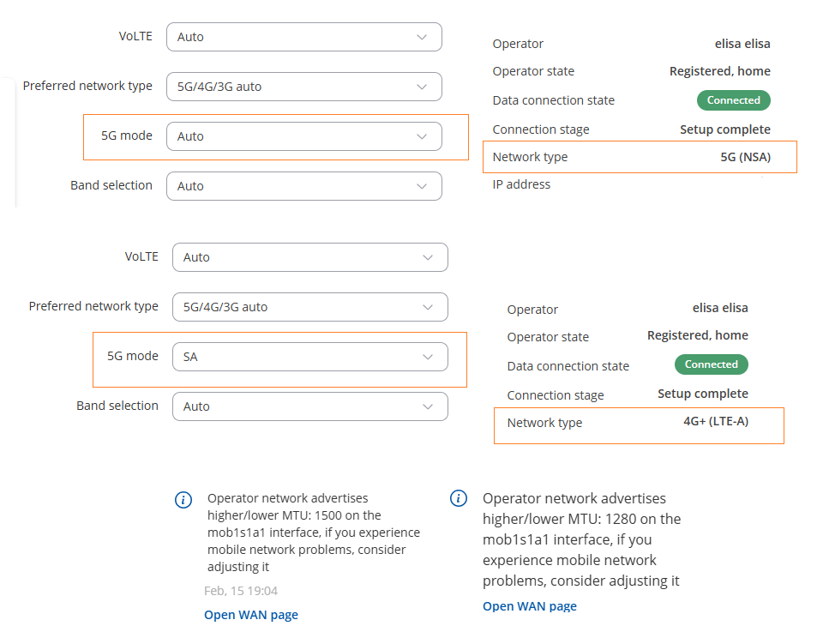Click the top Band selection Auto field

coord(304,186)
